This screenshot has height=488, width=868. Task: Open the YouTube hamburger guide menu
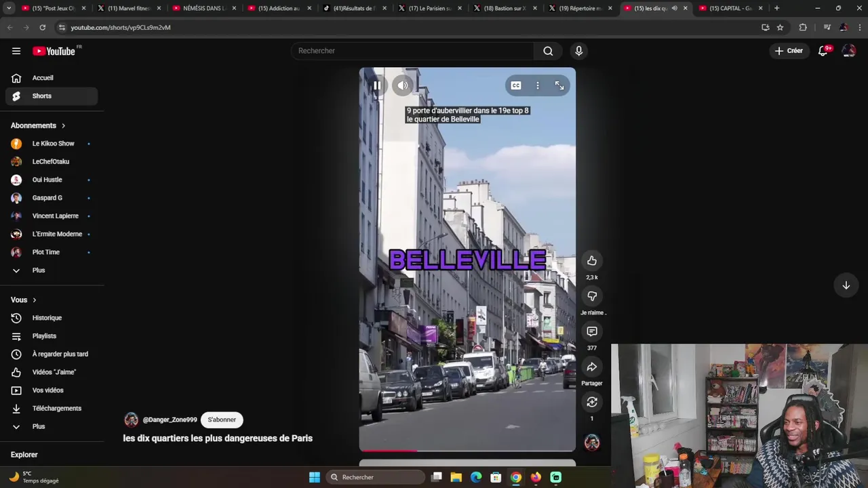pos(16,51)
